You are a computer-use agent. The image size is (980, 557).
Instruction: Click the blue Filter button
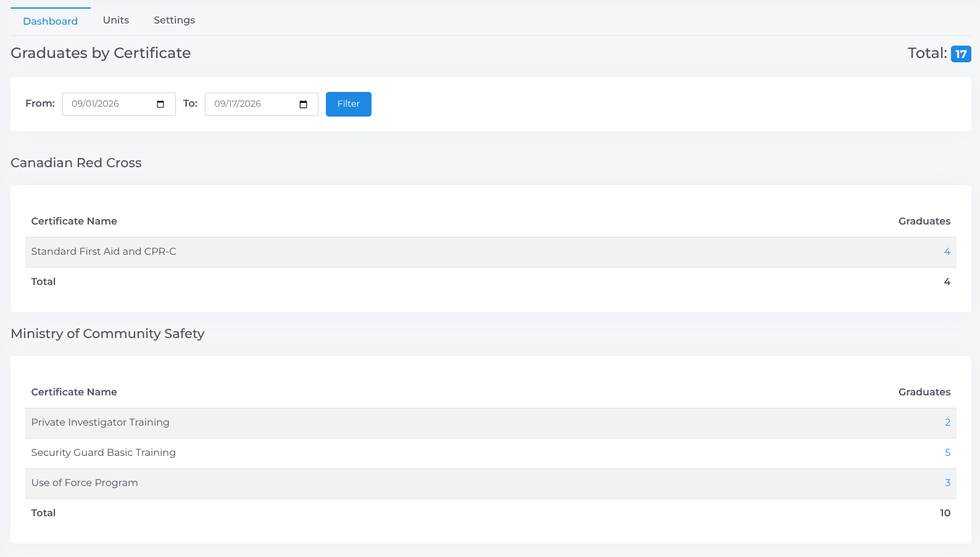(349, 104)
